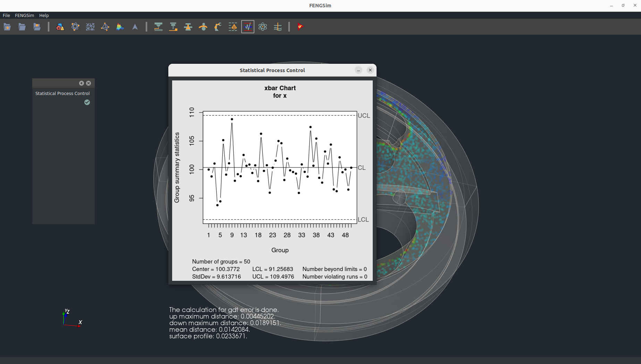Click the open folder icon
This screenshot has width=641, height=364.
click(22, 27)
